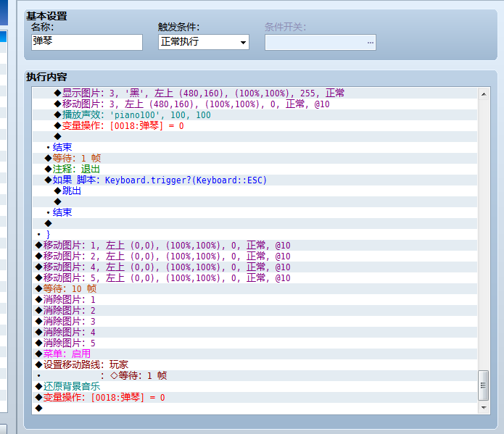Select the first 变量操作: [0018:弹琴] = 0 line
The width and height of the screenshot is (504, 434).
coord(255,126)
